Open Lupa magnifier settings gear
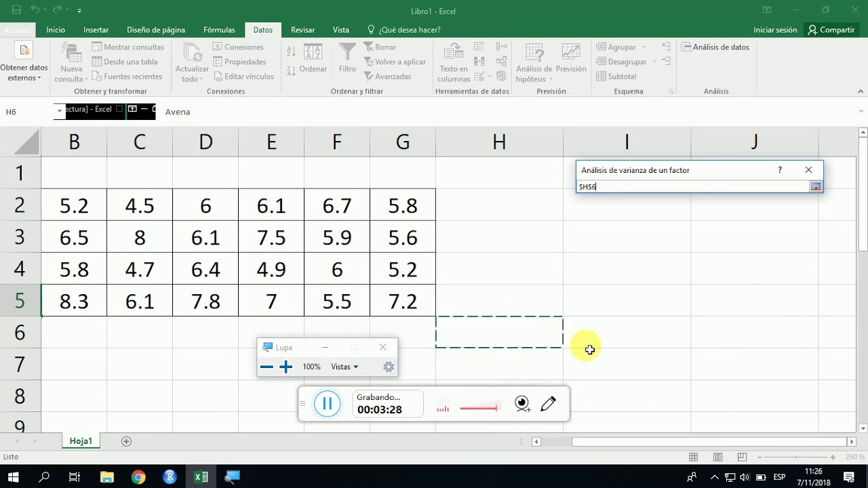 (389, 367)
